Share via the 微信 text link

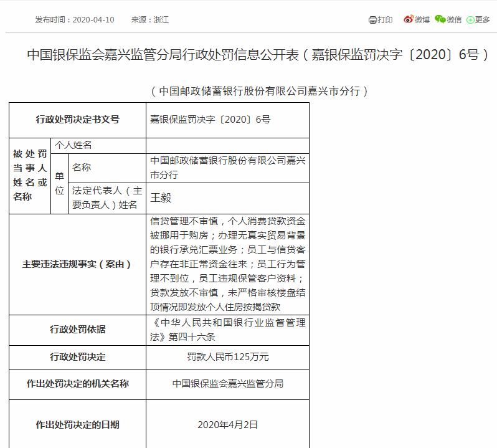(x=454, y=20)
